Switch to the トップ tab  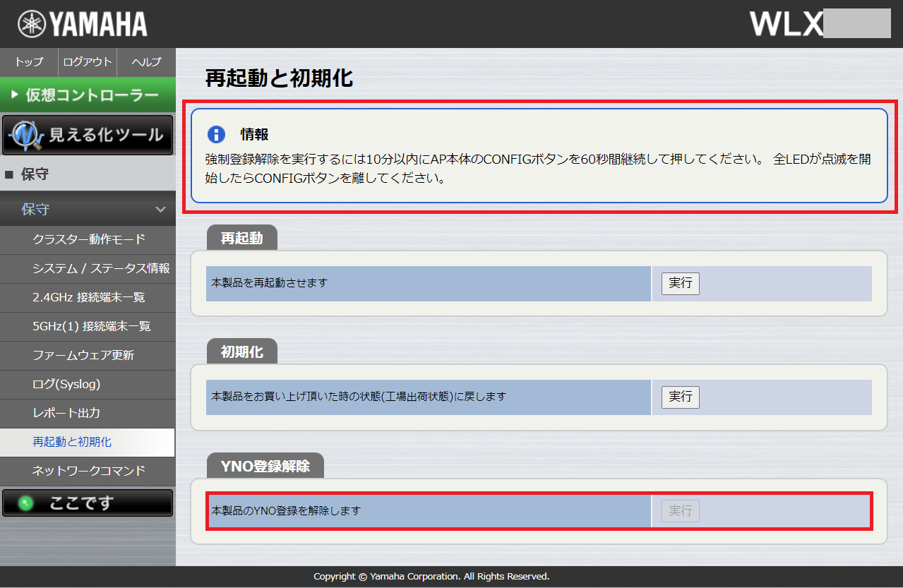[x=28, y=62]
